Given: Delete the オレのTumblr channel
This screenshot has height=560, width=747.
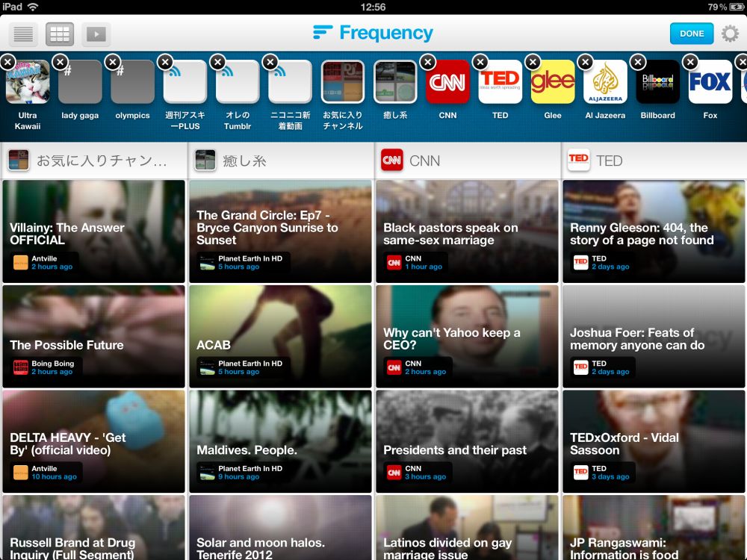Looking at the screenshot, I should coord(217,62).
